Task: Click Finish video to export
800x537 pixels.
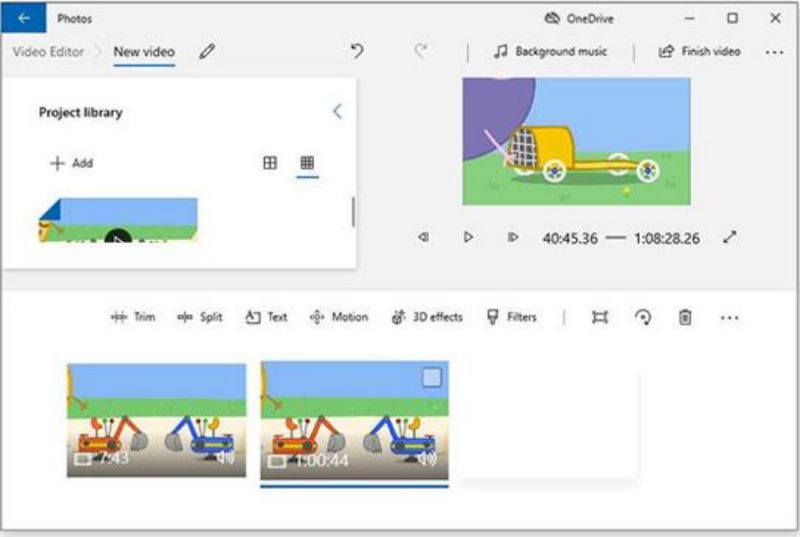Action: tap(699, 51)
